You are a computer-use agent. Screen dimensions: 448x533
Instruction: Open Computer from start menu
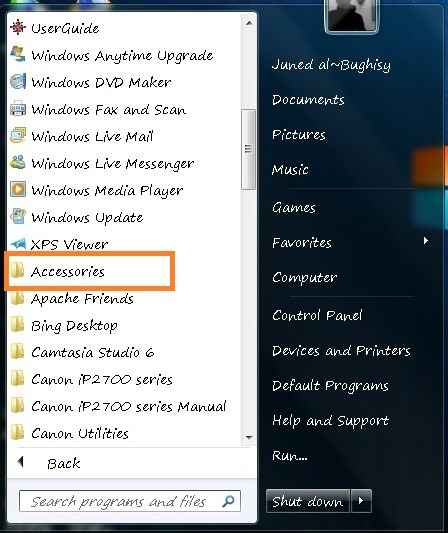pos(305,277)
